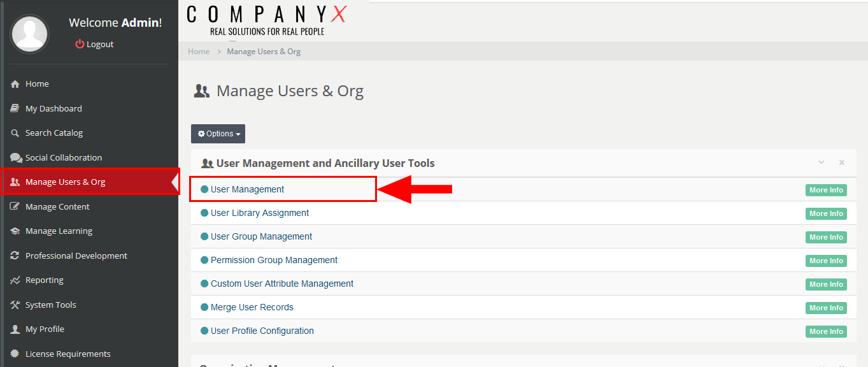Open the Options dropdown menu

point(218,134)
